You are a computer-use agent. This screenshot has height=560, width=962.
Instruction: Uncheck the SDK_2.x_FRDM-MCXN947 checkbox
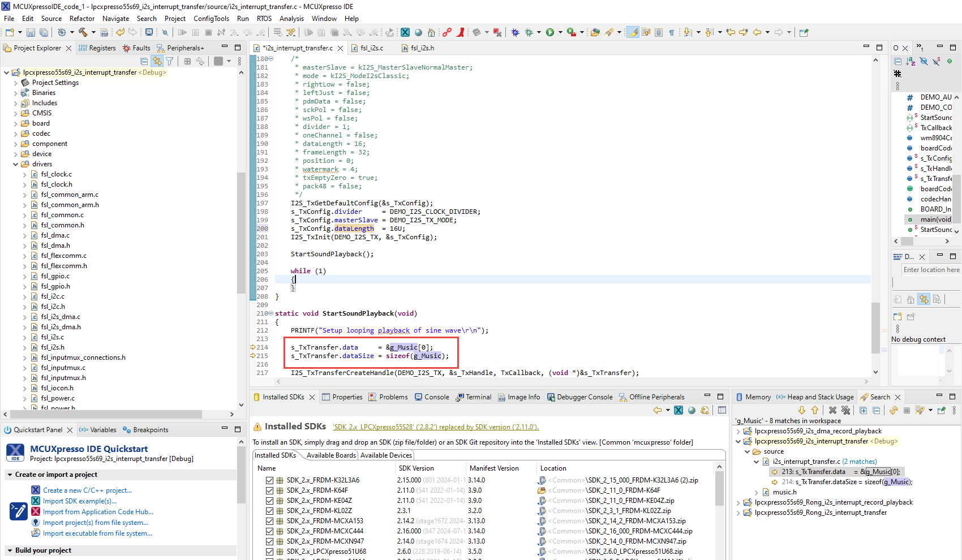click(270, 541)
